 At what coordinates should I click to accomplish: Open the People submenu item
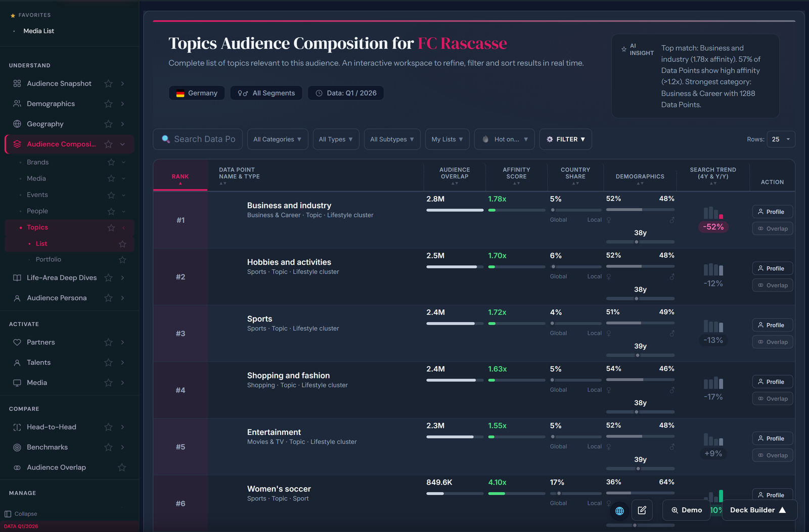tap(37, 211)
